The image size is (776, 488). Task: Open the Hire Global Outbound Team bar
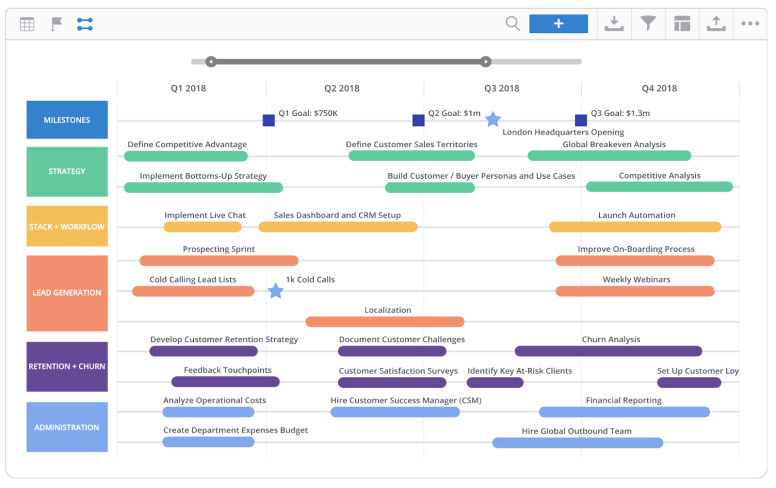578,442
